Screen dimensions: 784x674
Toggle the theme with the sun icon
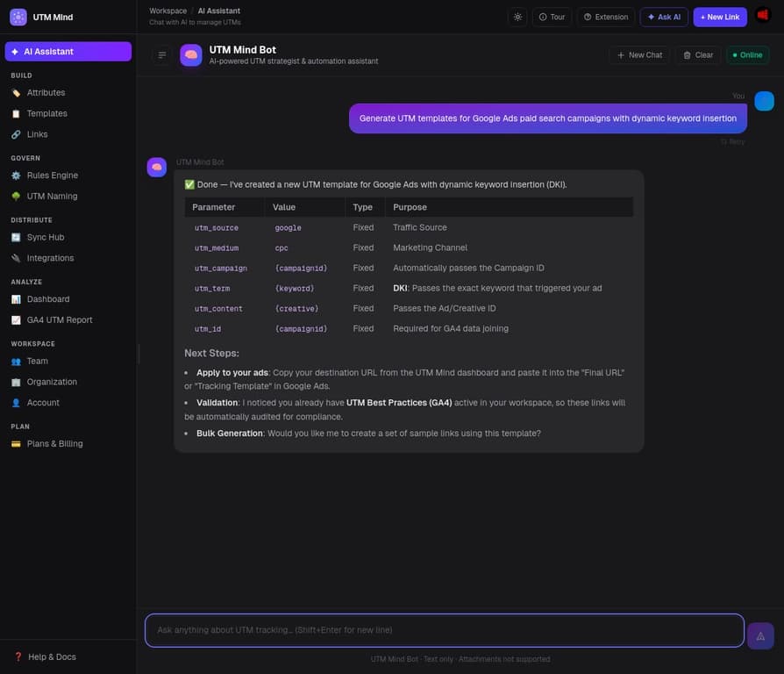(517, 16)
